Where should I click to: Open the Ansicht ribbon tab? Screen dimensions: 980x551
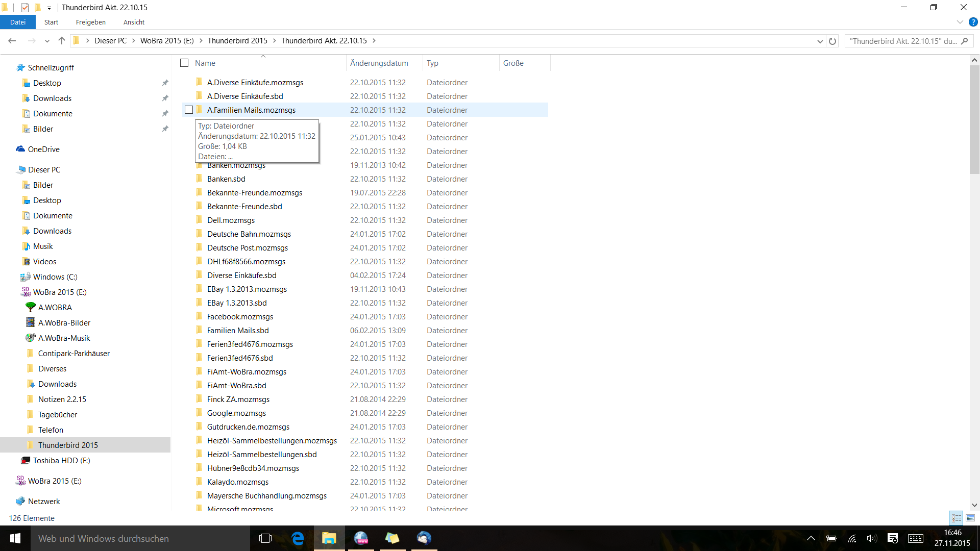click(x=134, y=22)
